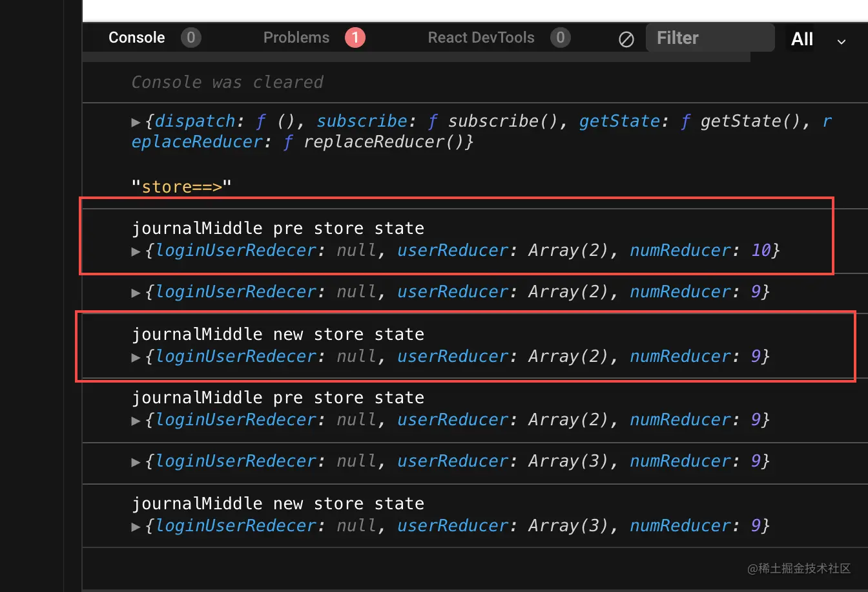Viewport: 868px width, 592px height.
Task: Click the Console count badge showing 0
Action: tap(191, 37)
